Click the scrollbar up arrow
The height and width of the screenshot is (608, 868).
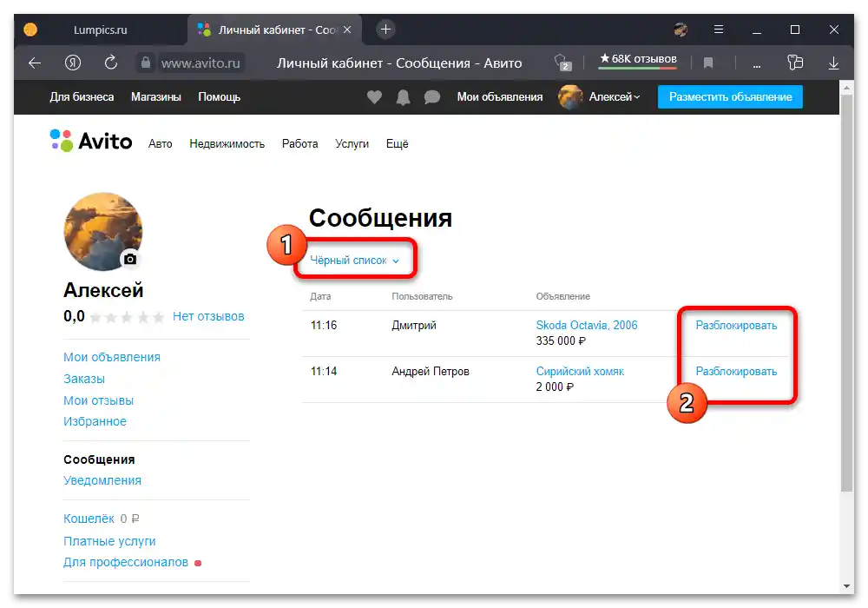pyautogui.click(x=846, y=88)
